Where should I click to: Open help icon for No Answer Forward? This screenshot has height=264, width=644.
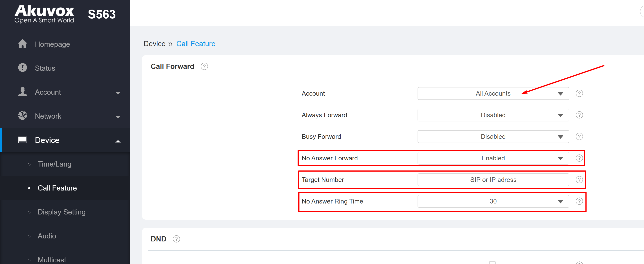click(x=579, y=158)
